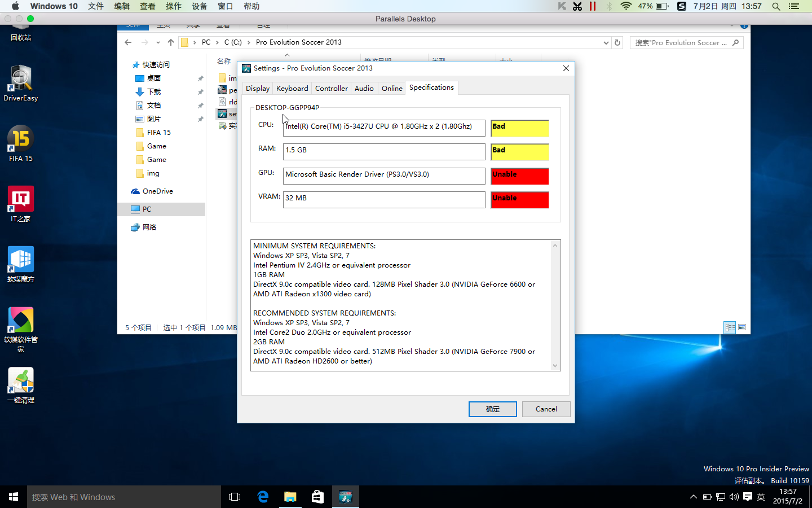Open the 文件 menu in the Mac menu bar
This screenshot has width=812, height=508.
96,6
